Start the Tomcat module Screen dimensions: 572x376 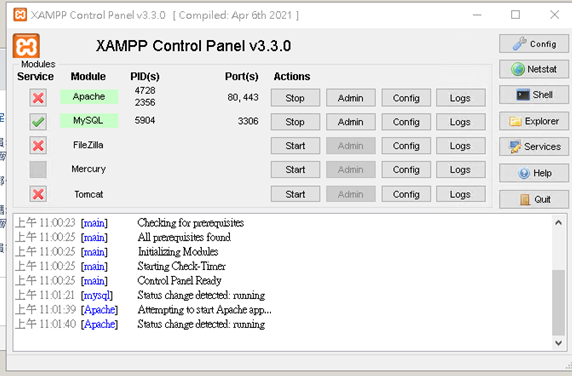coord(295,194)
